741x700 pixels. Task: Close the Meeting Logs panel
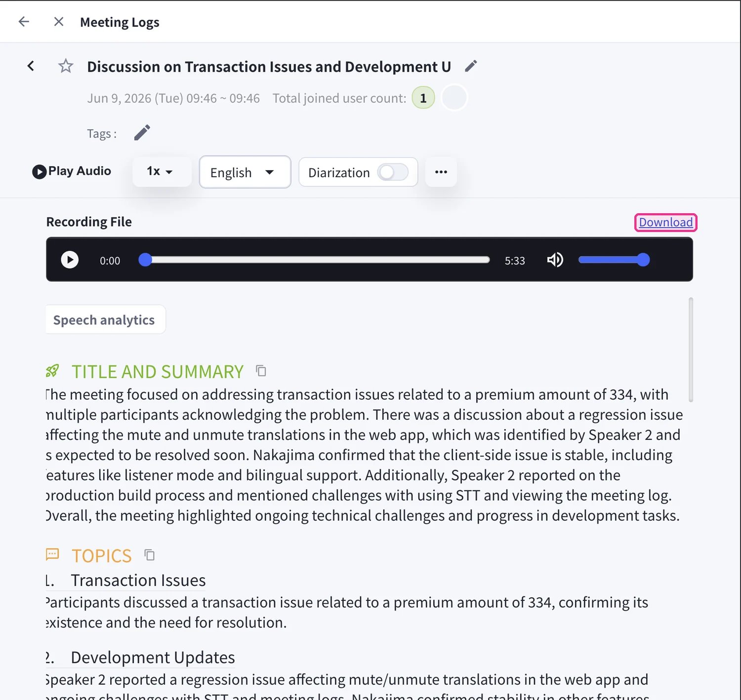coord(59,21)
